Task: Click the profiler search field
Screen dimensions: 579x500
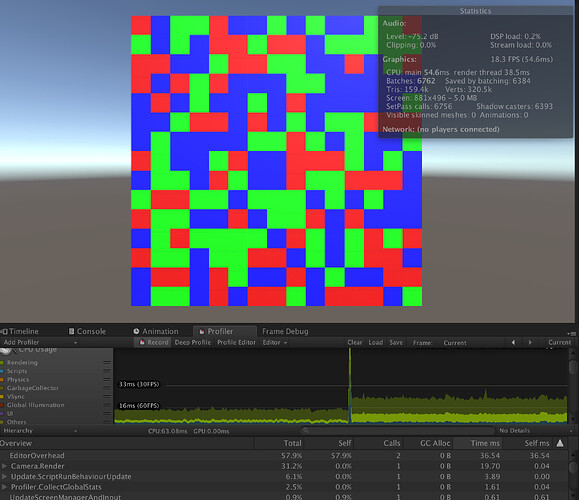Action: pos(397,431)
